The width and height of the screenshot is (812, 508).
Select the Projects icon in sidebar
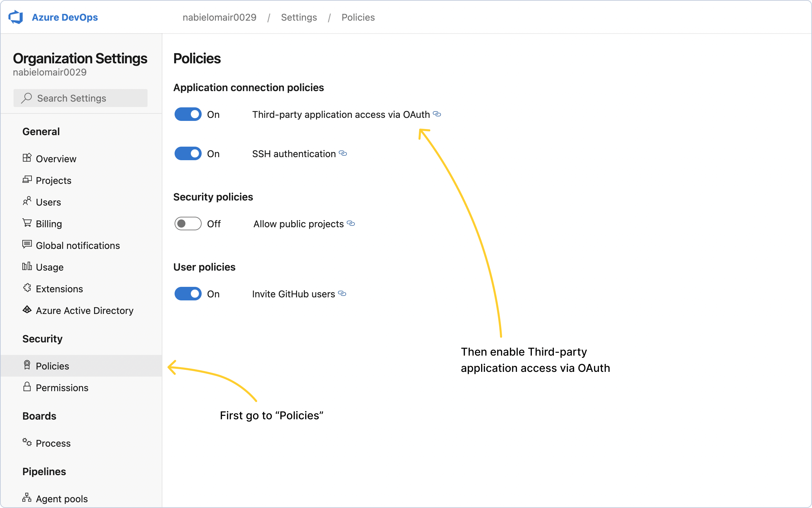click(x=27, y=179)
